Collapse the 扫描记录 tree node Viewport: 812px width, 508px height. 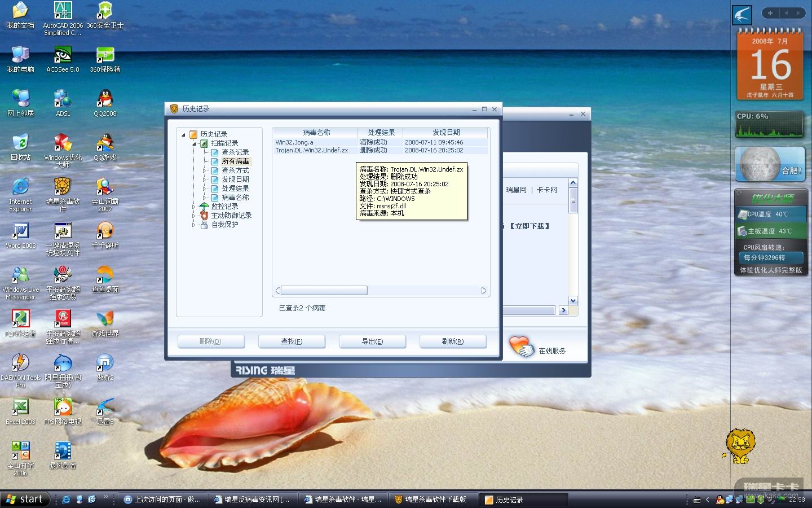coord(193,143)
